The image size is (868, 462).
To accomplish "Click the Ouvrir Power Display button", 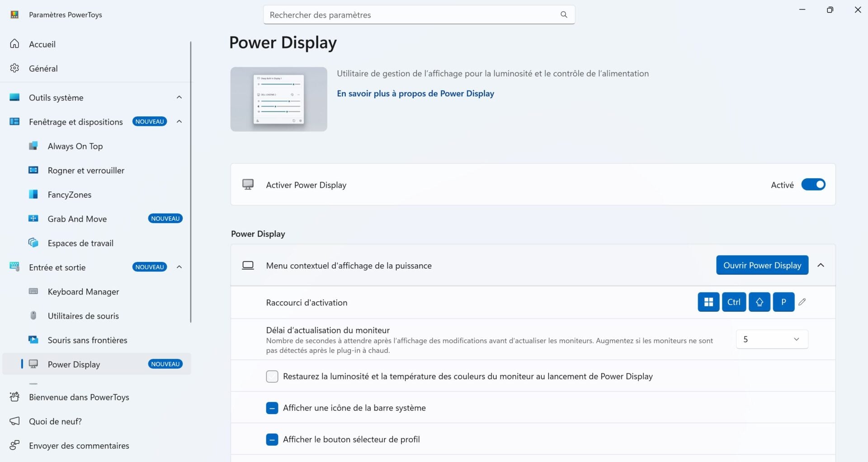I will click(762, 265).
